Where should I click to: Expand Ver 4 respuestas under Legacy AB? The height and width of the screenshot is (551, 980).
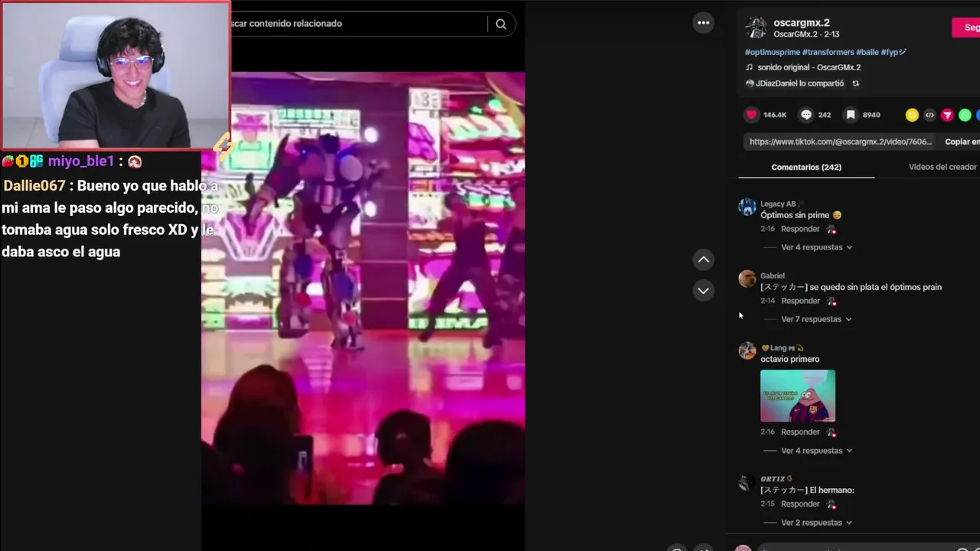point(816,247)
